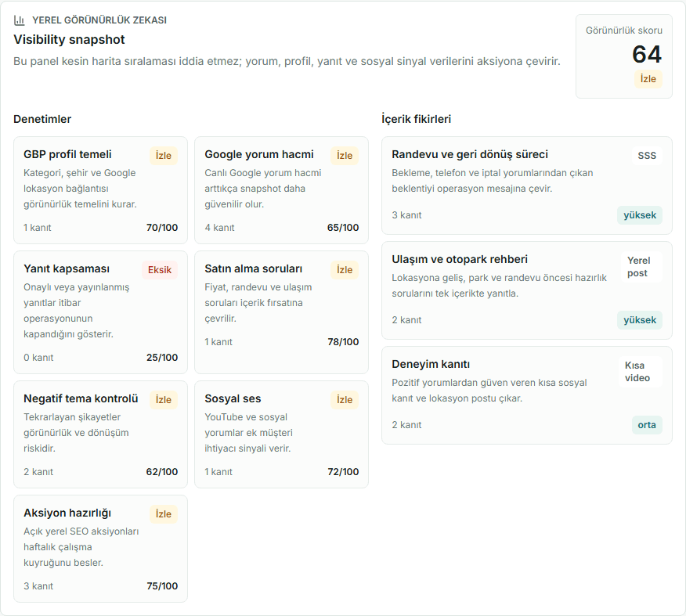Click the bar chart icon beside YEREL GÖRÜNÜRLÜK ZEKASI
This screenshot has height=616, width=686.
[20, 20]
